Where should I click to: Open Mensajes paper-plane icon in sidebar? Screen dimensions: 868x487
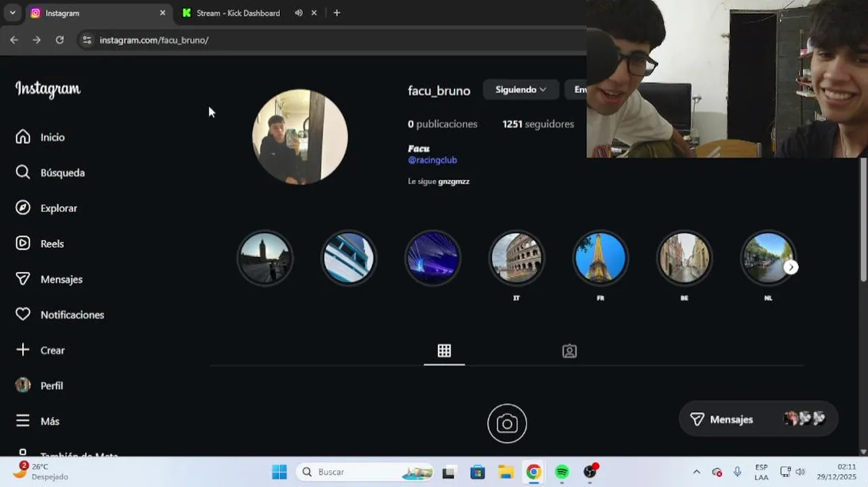23,279
